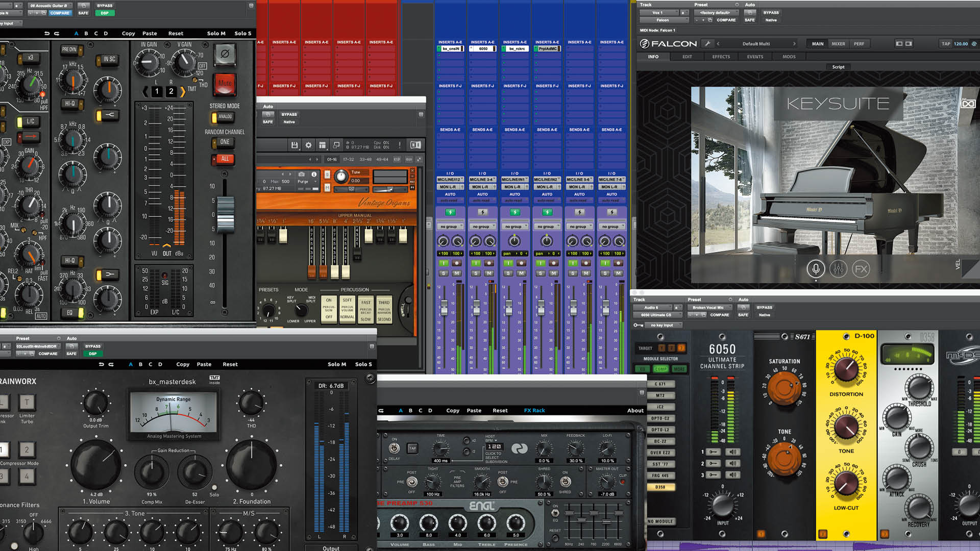
Task: Open KeySuite FX page icon
Action: [861, 269]
